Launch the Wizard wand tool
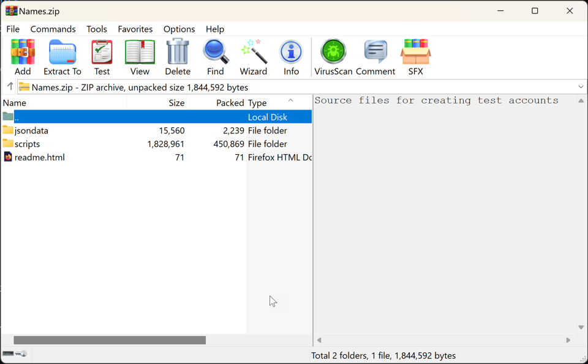This screenshot has height=364, width=588. [254, 57]
